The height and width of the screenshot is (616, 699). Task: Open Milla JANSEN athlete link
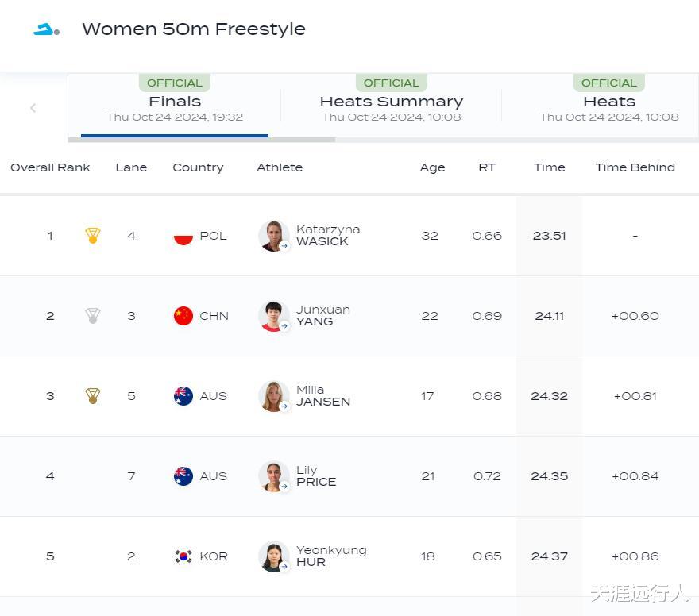(322, 396)
